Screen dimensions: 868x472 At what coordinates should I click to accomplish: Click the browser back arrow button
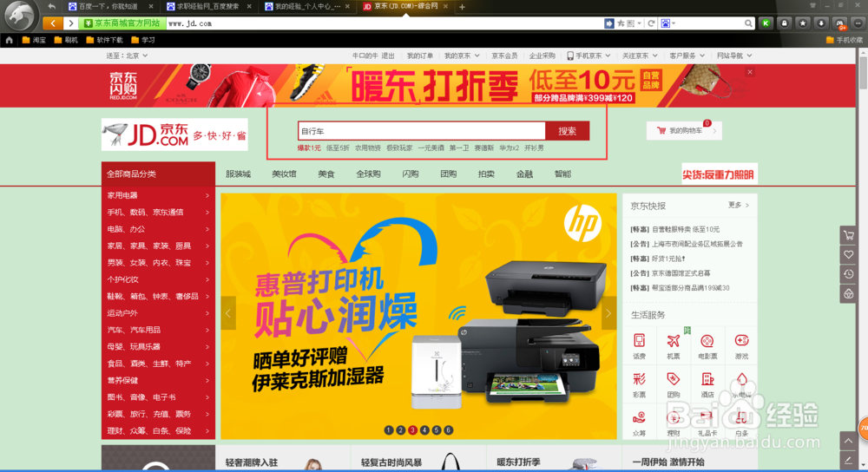pyautogui.click(x=53, y=23)
